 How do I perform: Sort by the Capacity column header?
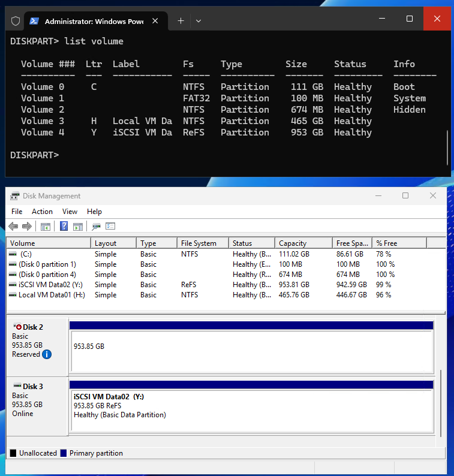point(303,243)
